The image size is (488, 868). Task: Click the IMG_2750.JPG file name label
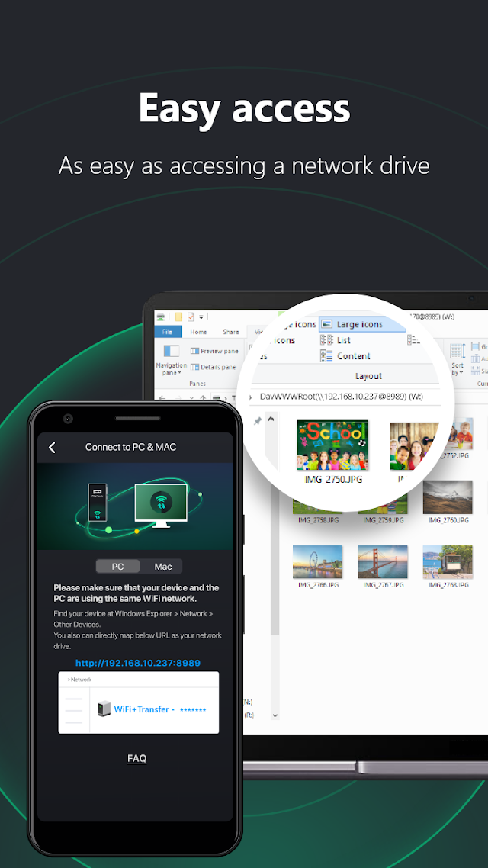[x=333, y=480]
